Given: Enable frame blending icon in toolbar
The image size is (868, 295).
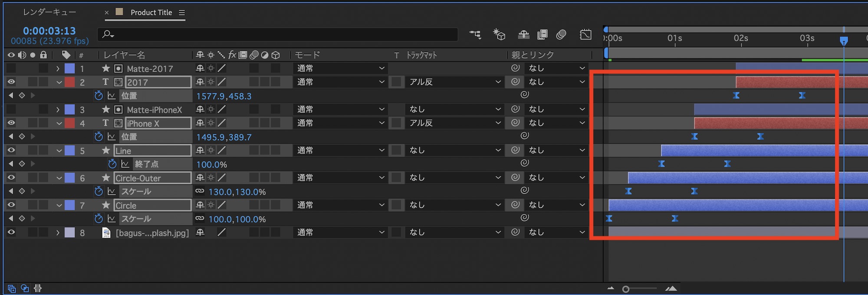Looking at the screenshot, I should (x=542, y=34).
